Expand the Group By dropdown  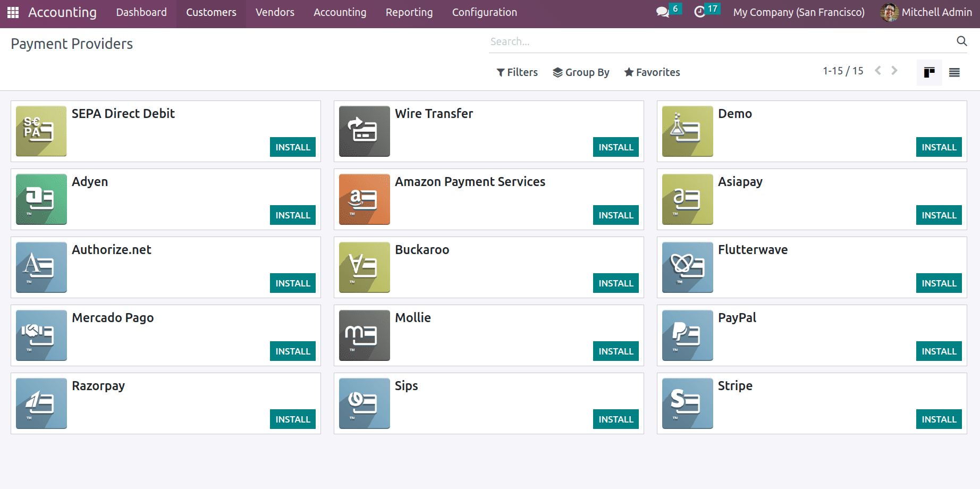[x=581, y=72]
